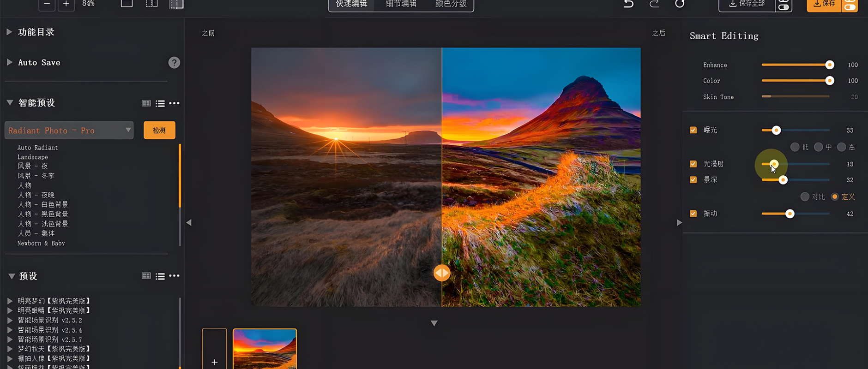Viewport: 868px width, 369px height.
Task: Click the redo arrow icon
Action: tap(654, 4)
